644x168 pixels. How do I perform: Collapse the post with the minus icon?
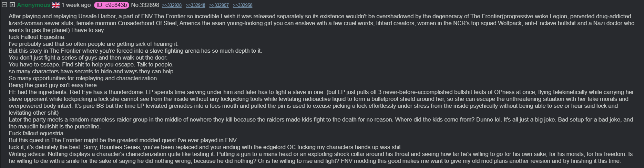coord(4,5)
